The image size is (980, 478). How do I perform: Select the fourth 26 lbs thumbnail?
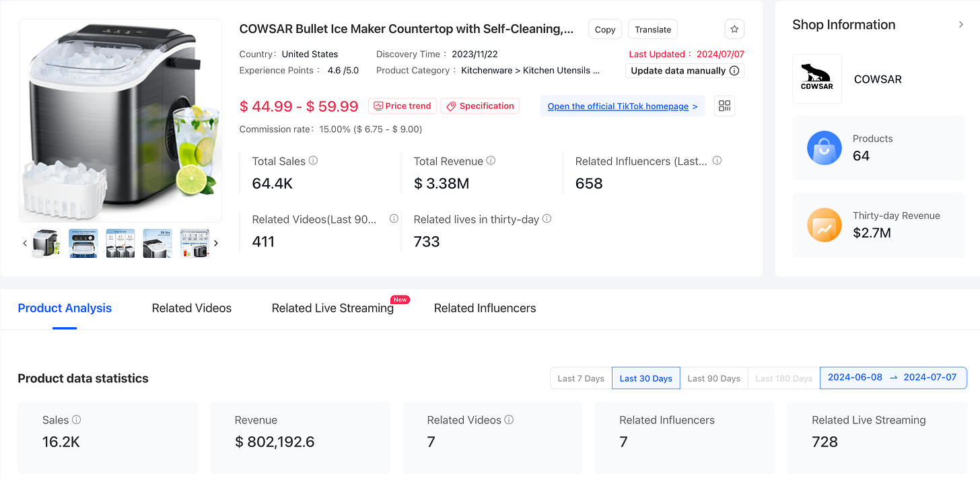click(157, 243)
